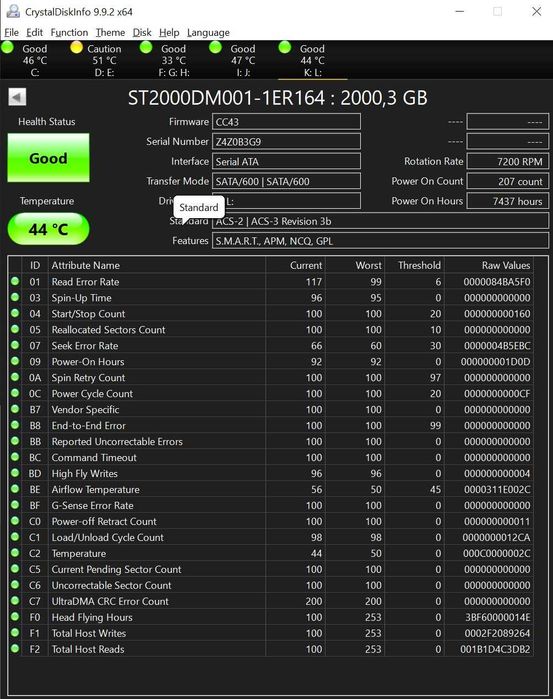Image resolution: width=553 pixels, height=699 pixels.
Task: Click the status dot for G-Sense Error Rate
Action: (15, 505)
